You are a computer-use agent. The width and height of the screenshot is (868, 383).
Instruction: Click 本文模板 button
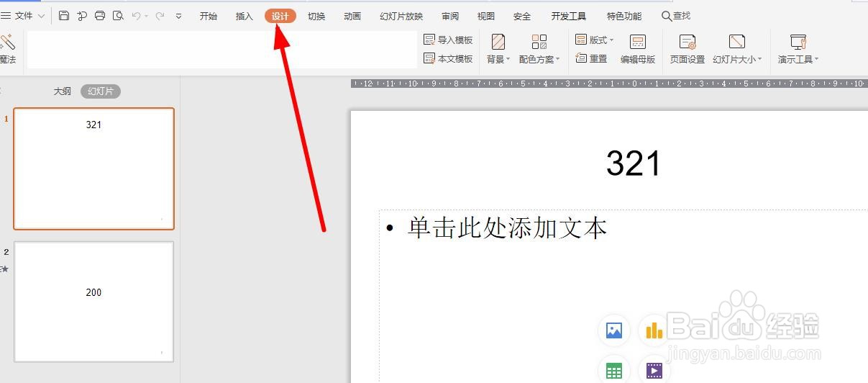448,58
